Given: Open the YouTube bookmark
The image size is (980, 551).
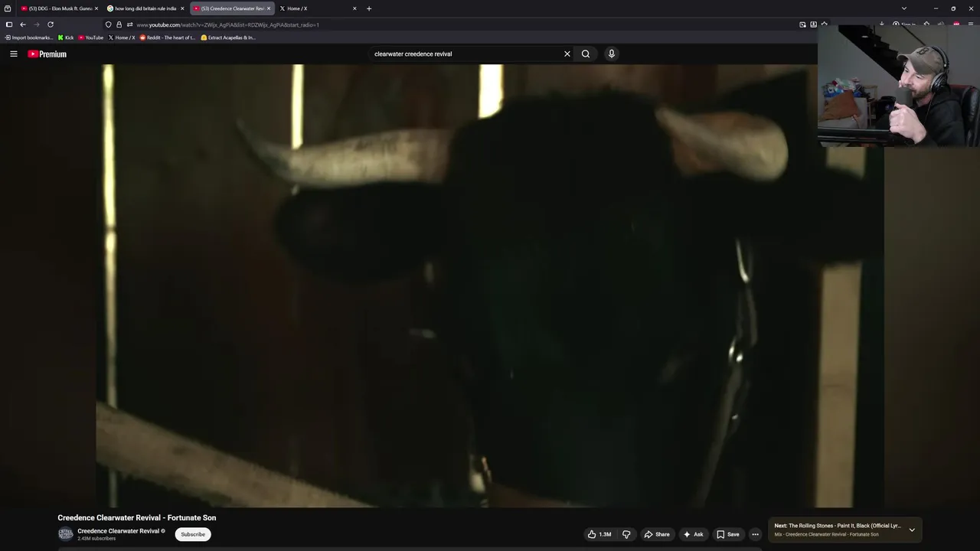Looking at the screenshot, I should pyautogui.click(x=91, y=37).
